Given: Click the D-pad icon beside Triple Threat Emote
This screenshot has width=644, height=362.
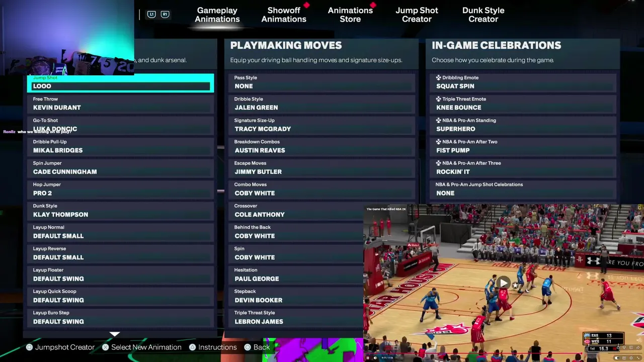Looking at the screenshot, I should point(438,99).
